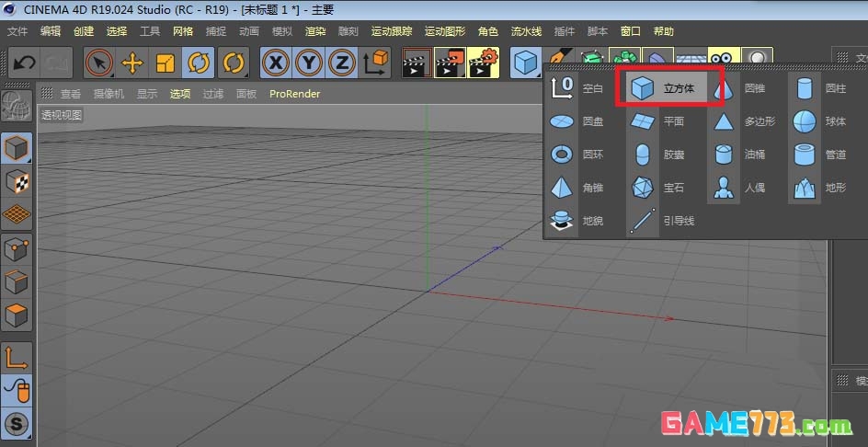Image resolution: width=868 pixels, height=447 pixels.
Task: Open viewport 显示 menu
Action: 147,94
